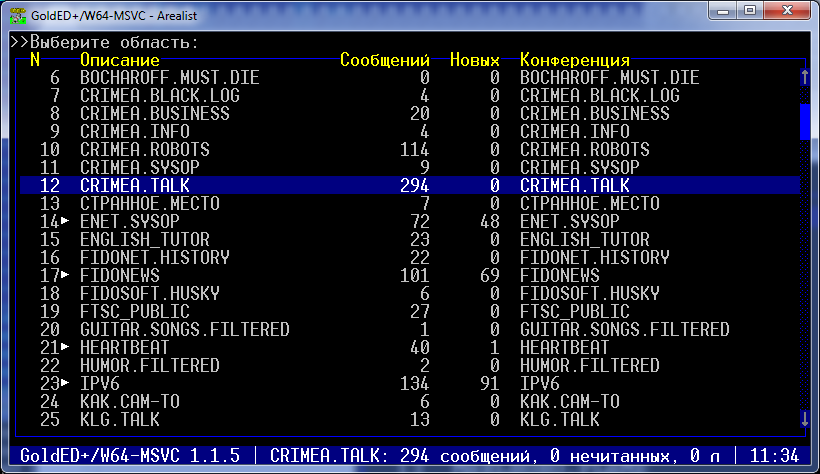The image size is (820, 474).
Task: Click the N column header
Action: click(x=35, y=60)
